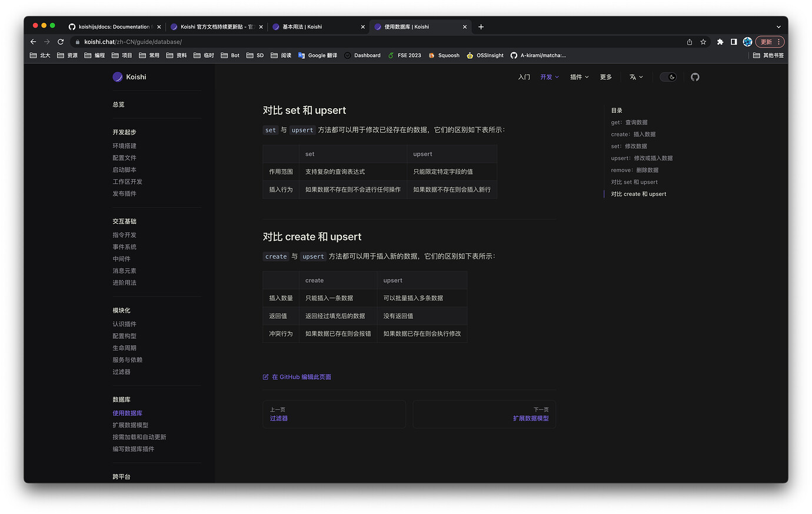Reload the current page

[x=61, y=42]
